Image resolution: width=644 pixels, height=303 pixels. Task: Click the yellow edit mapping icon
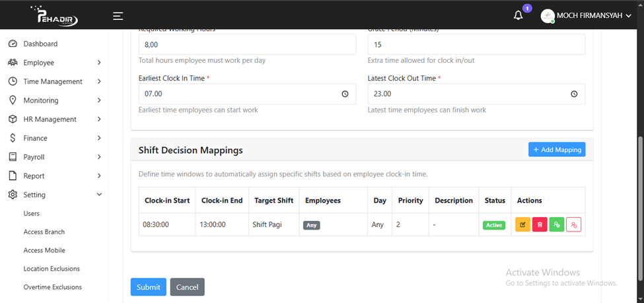tap(522, 225)
